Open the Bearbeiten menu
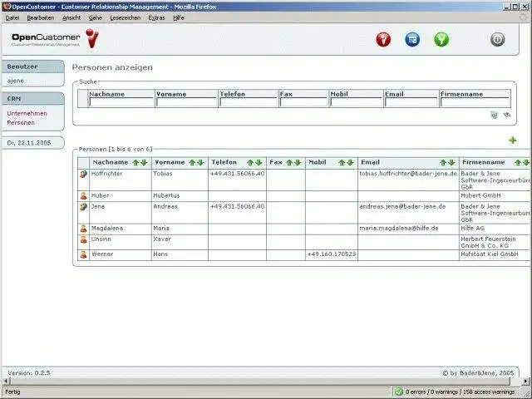 (41, 18)
